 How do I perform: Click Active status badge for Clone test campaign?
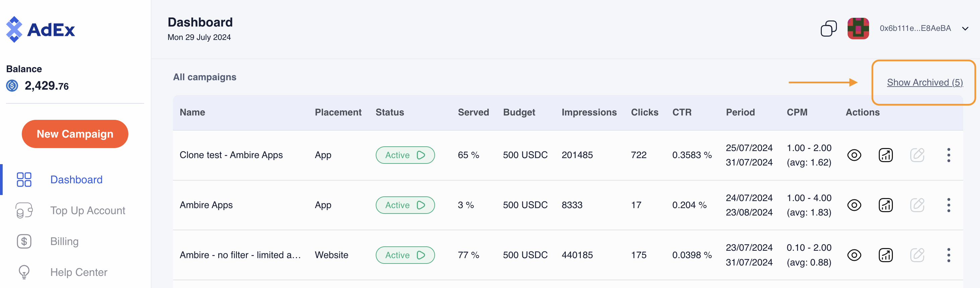[405, 155]
